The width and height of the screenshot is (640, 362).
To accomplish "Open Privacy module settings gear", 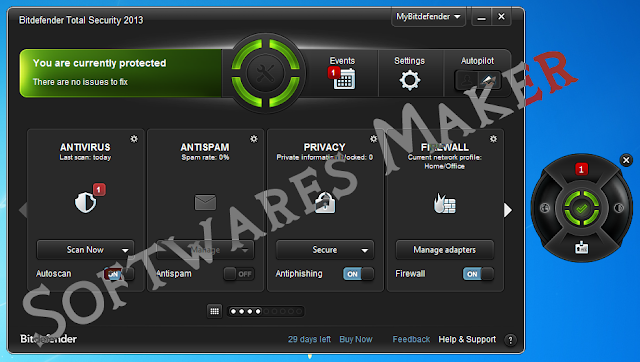I will click(373, 139).
